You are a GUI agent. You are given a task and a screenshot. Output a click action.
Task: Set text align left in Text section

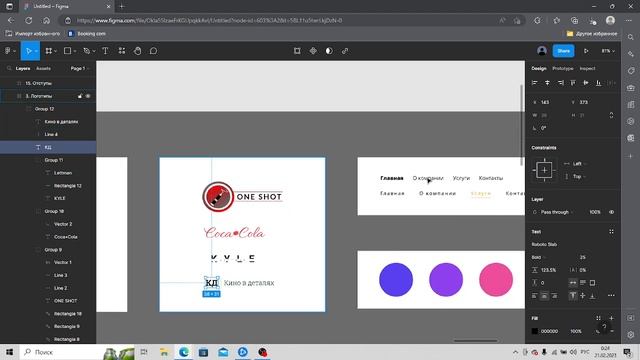point(535,296)
